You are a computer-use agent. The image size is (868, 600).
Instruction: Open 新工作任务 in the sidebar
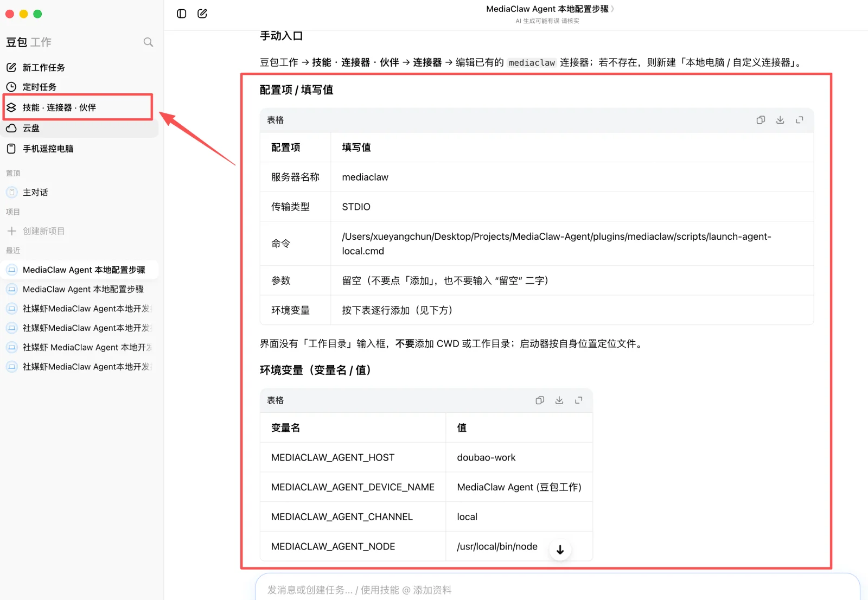click(x=79, y=67)
